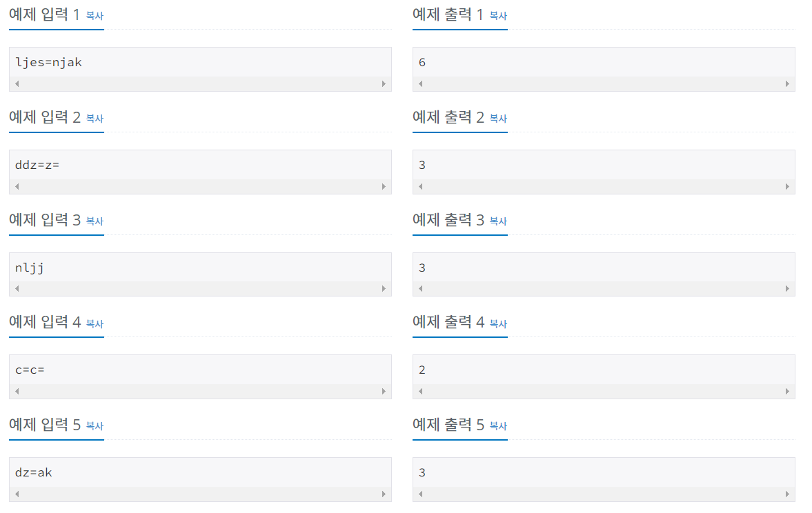Image resolution: width=812 pixels, height=513 pixels.
Task: Click 복사 next to 예제 출력 5
Action: pyautogui.click(x=498, y=426)
